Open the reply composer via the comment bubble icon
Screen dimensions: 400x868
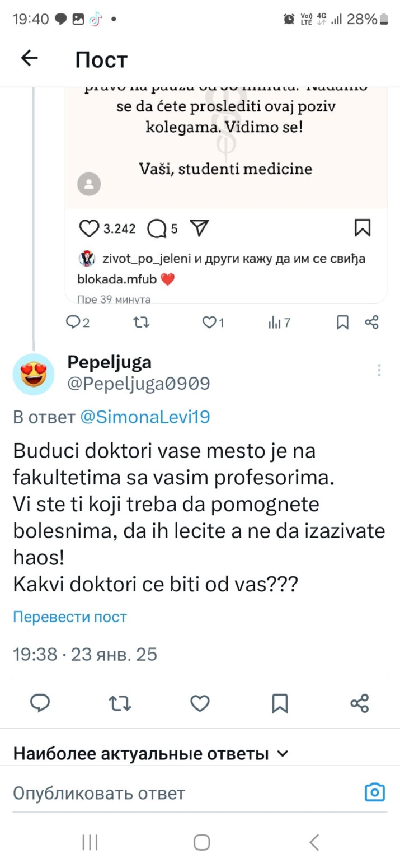tap(40, 703)
